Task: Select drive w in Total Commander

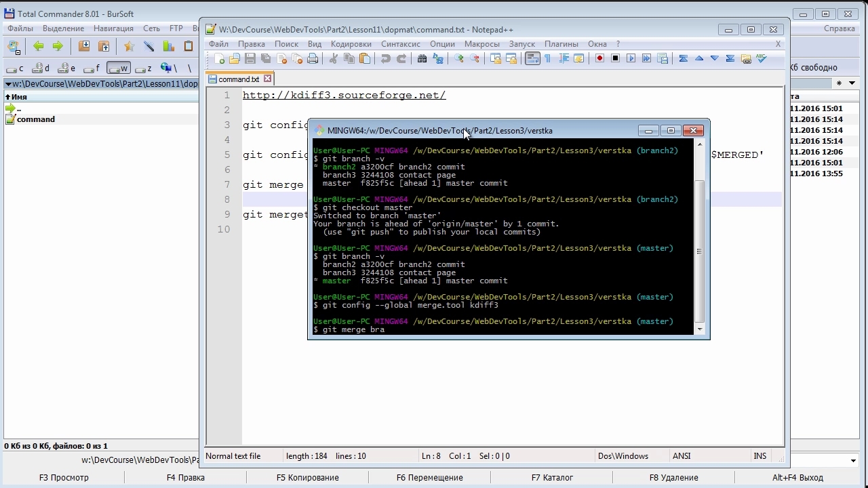Action: click(118, 68)
